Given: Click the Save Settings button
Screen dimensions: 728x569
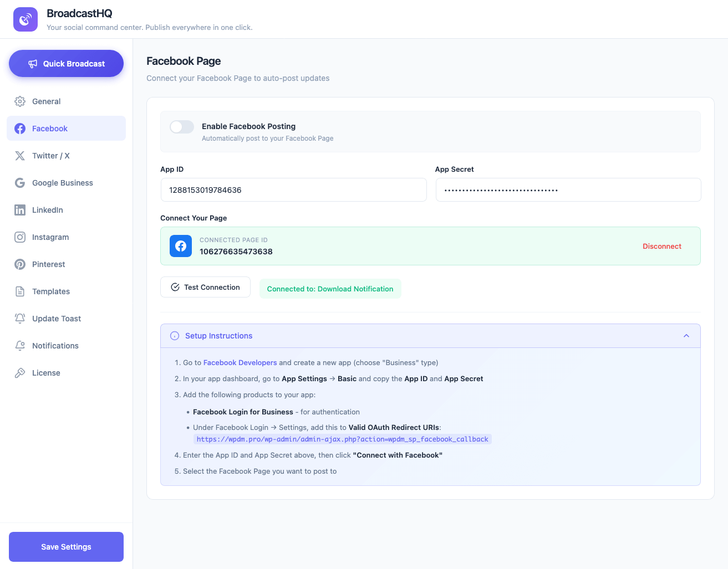Looking at the screenshot, I should (x=66, y=547).
